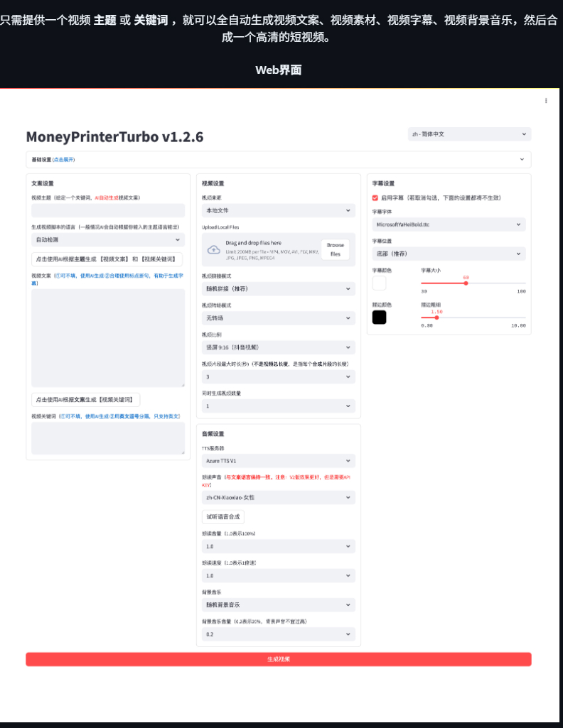Click inside the 视频关键词 text area
Viewport: 563px width, 728px height.
point(108,438)
